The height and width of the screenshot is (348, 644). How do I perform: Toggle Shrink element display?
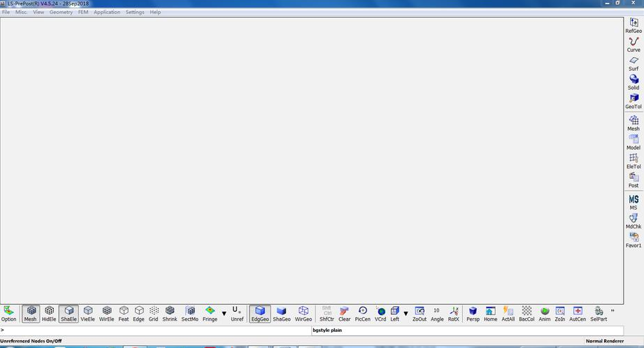pyautogui.click(x=170, y=314)
